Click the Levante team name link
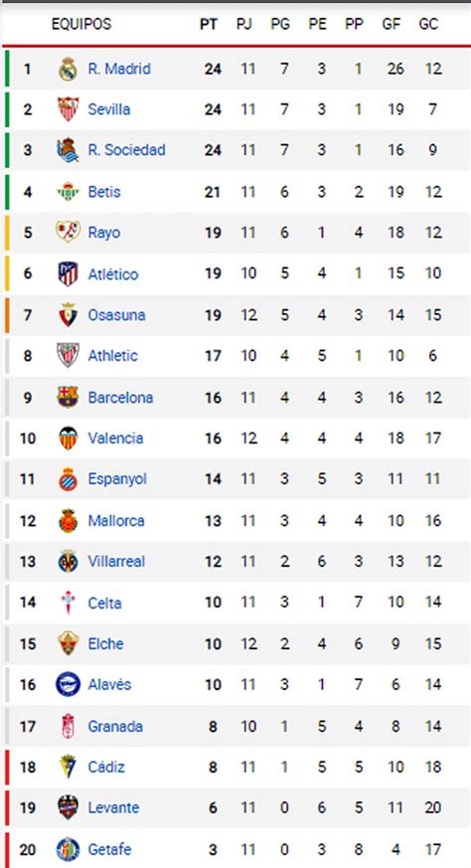Screen dimensions: 471x868 (114, 808)
